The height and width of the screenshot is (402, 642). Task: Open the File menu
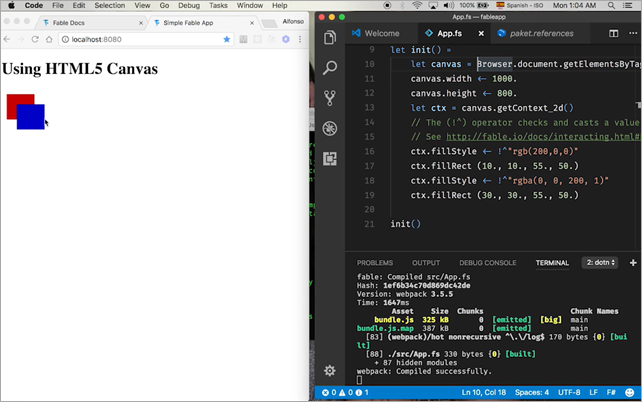pyautogui.click(x=58, y=5)
